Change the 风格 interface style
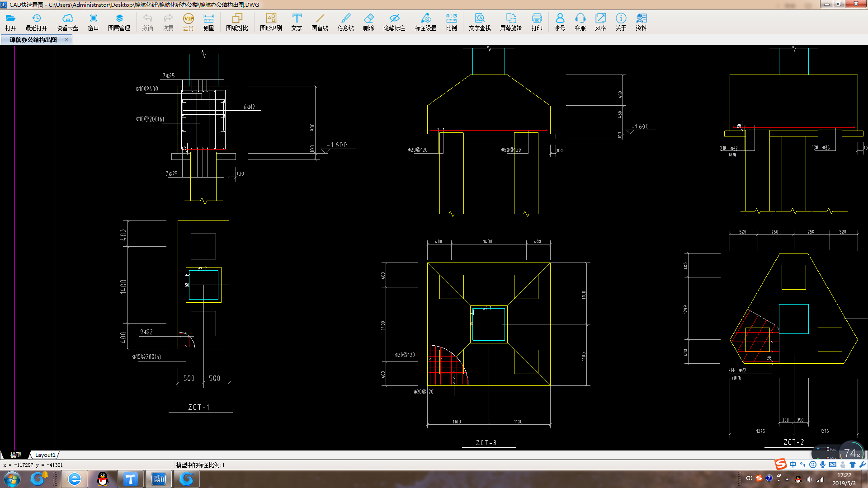Screen dimensions: 868x488 click(x=600, y=22)
